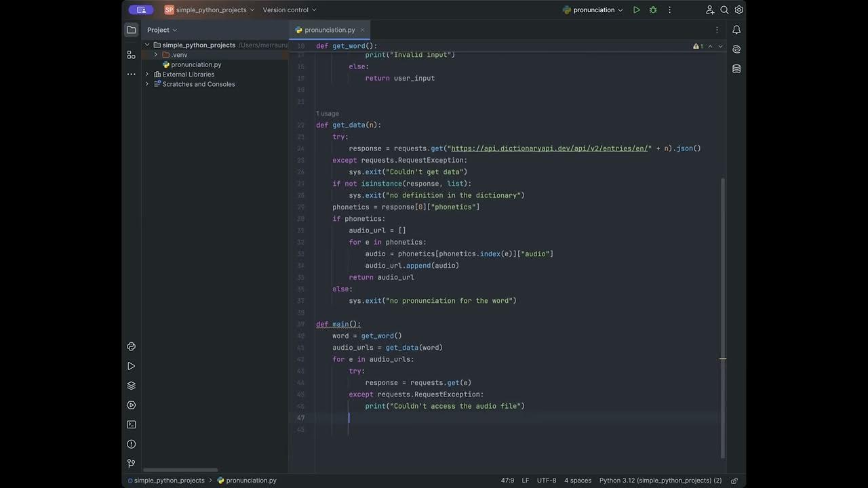Open the Run tool window
Viewport: 868px width, 488px height.
pos(132,366)
